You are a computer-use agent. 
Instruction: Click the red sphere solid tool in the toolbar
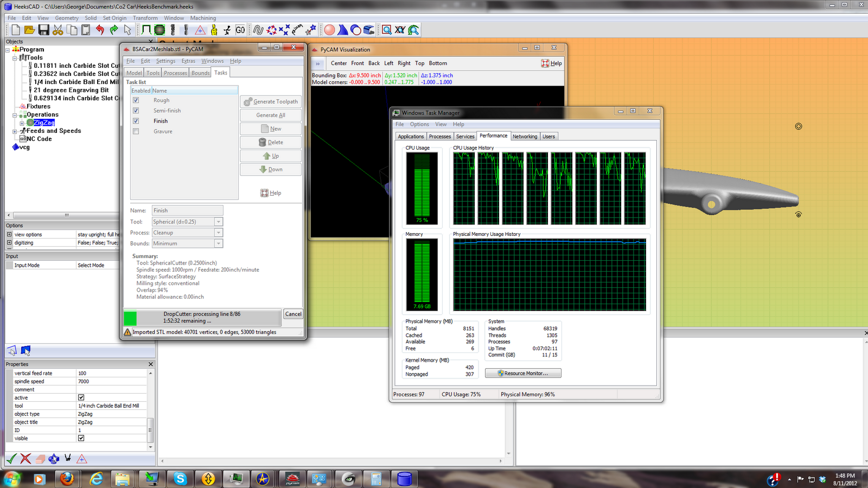click(x=329, y=30)
